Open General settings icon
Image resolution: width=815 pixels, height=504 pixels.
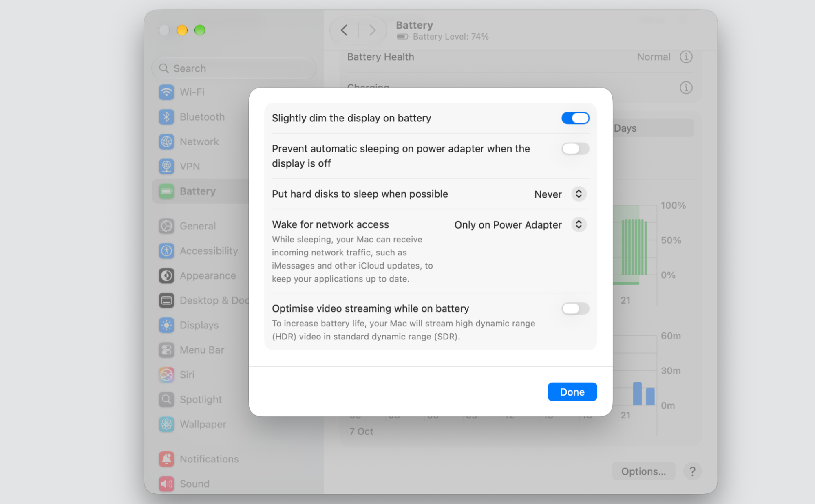point(166,226)
